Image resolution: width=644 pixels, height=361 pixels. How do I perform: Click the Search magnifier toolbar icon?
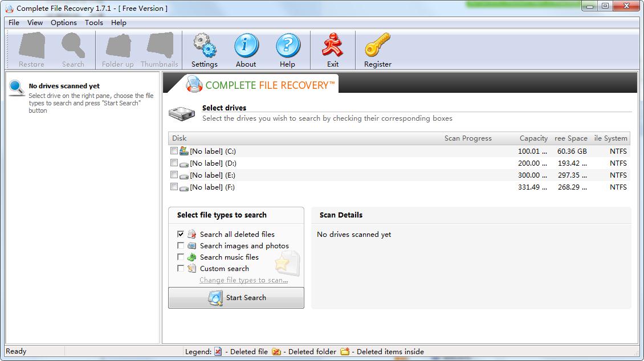pos(73,45)
